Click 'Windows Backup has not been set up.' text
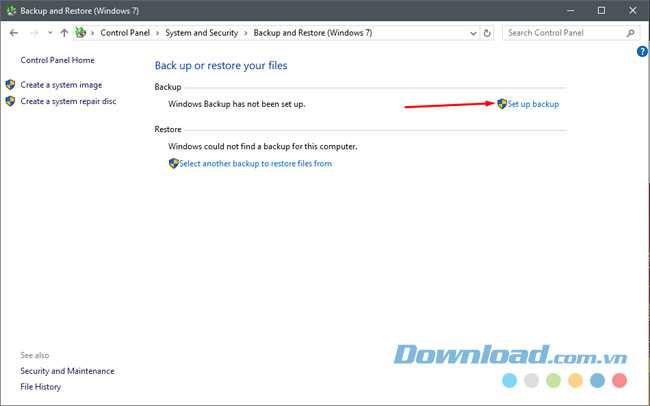The image size is (650, 406). coord(237,104)
